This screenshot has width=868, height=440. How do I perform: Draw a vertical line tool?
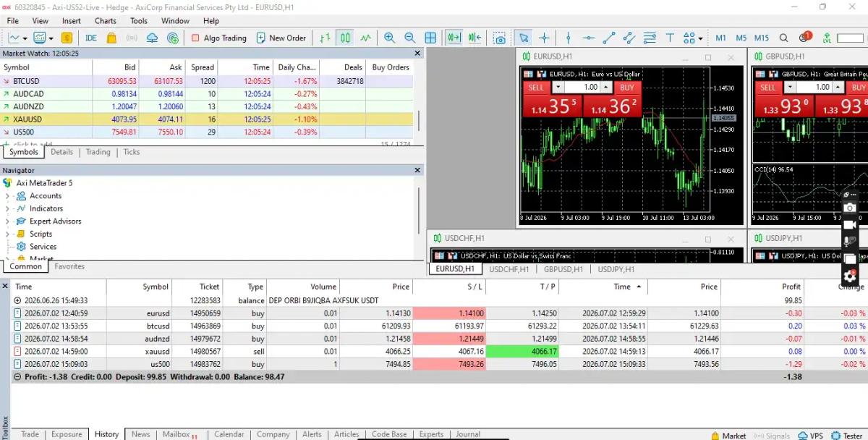coord(569,38)
